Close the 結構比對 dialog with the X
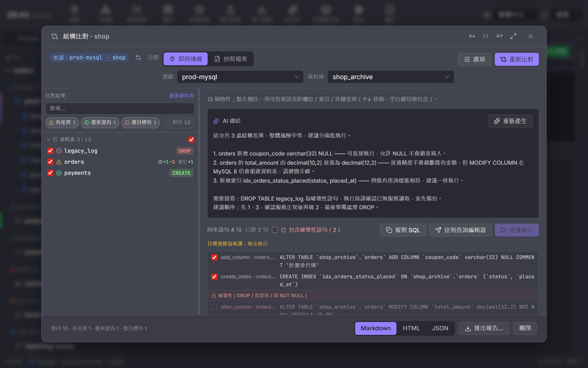The width and height of the screenshot is (588, 368). 530,36
